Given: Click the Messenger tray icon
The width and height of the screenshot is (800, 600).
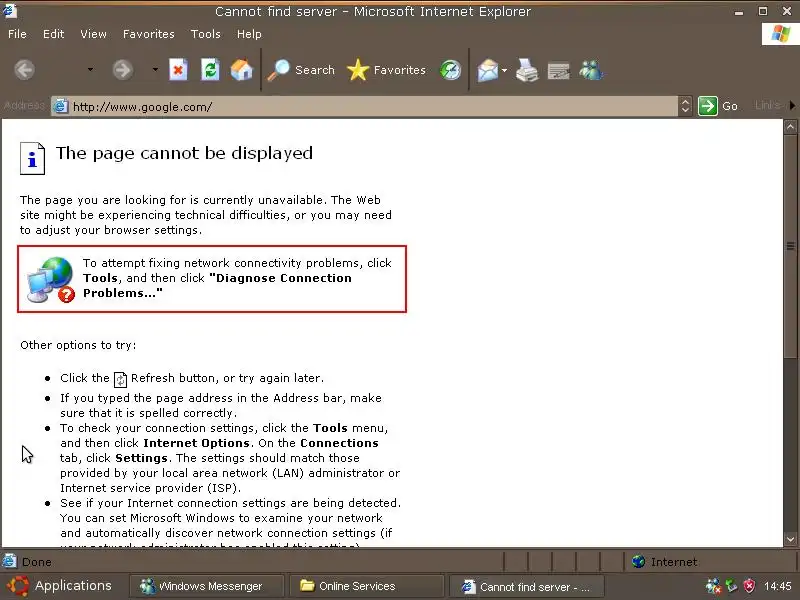Looking at the screenshot, I should pos(714,586).
